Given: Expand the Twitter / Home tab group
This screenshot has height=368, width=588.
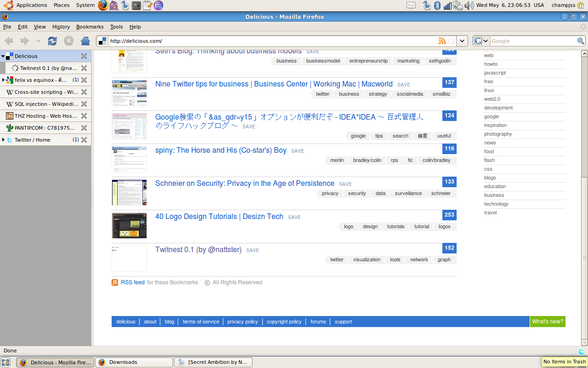Looking at the screenshot, I should pos(3,140).
